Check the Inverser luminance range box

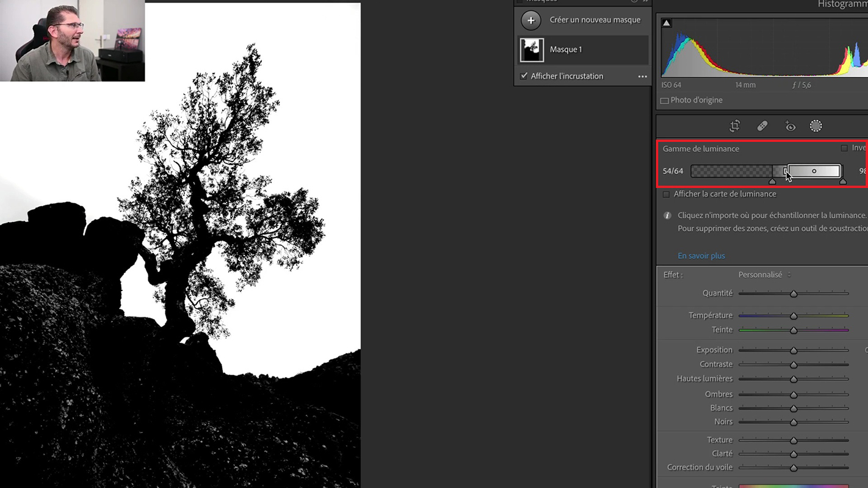click(x=844, y=148)
